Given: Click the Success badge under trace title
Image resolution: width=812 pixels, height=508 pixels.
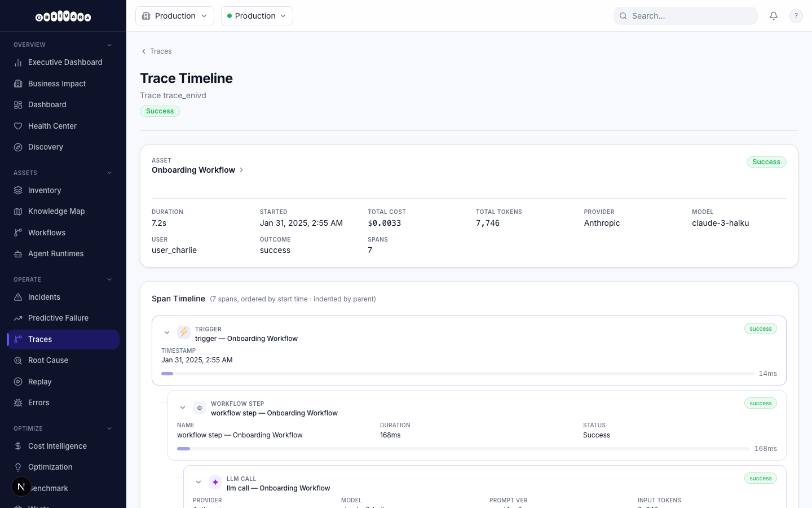Looking at the screenshot, I should tap(160, 111).
